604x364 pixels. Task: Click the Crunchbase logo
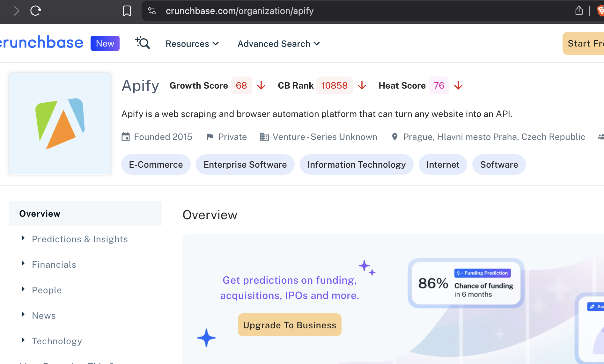(x=41, y=43)
